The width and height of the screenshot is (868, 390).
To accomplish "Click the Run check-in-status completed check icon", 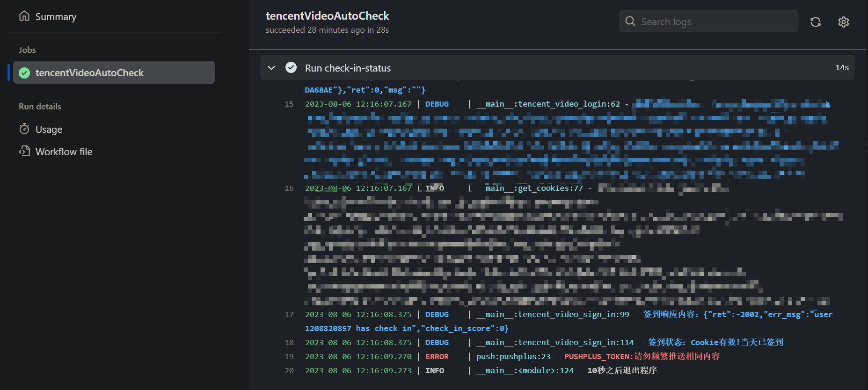I will [x=291, y=68].
